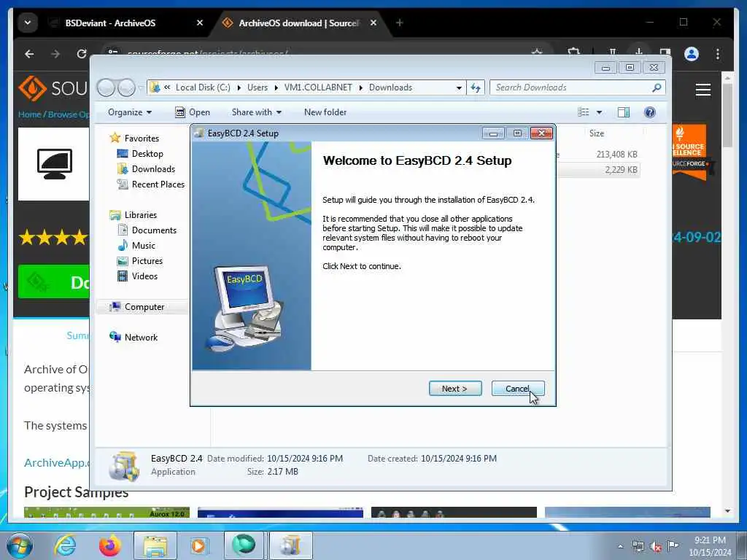Launch Firefox from the taskbar
747x560 pixels.
click(x=109, y=545)
